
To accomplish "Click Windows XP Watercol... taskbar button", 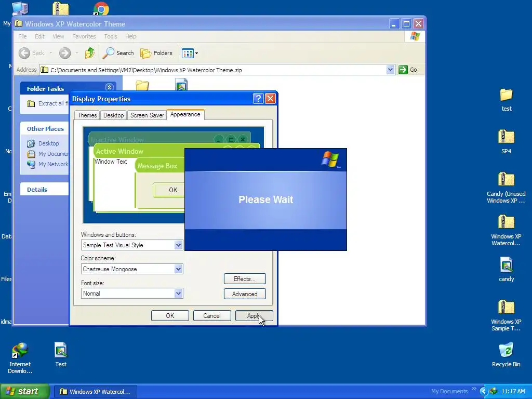I will (x=96, y=392).
